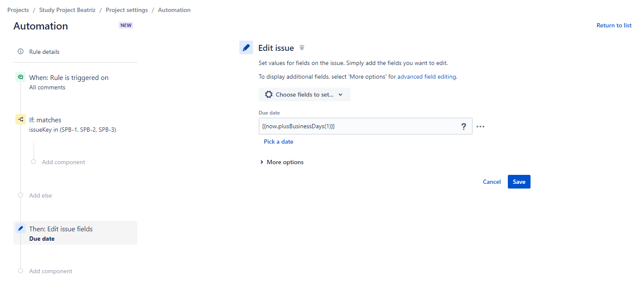
Task: Delete the Edit issue action using trash icon
Action: 302,47
